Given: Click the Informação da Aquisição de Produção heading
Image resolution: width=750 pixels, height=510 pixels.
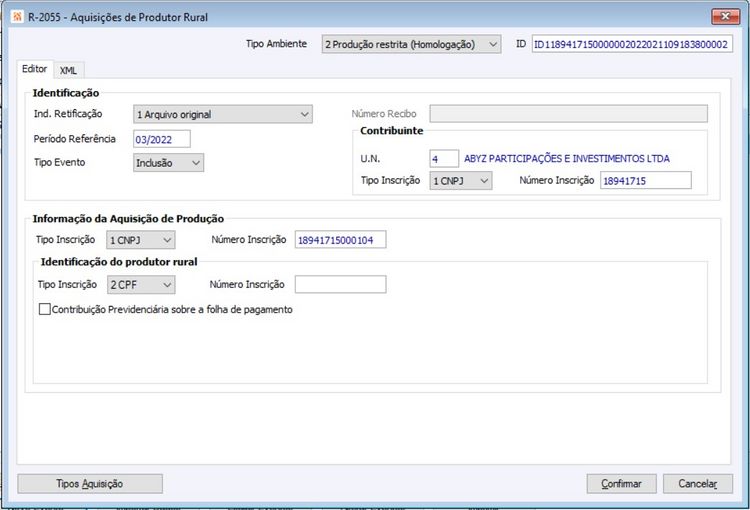Looking at the screenshot, I should [x=128, y=219].
